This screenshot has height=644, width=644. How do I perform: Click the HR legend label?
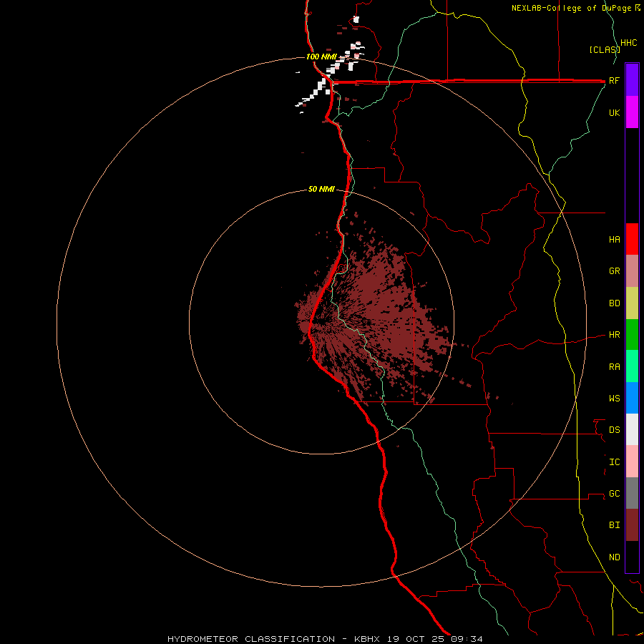pos(614,335)
